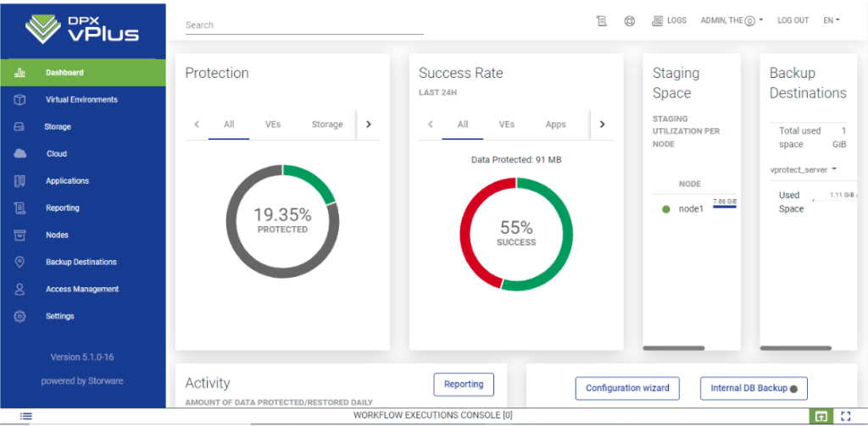
Task: Click the LOG OUT link
Action: (x=793, y=20)
